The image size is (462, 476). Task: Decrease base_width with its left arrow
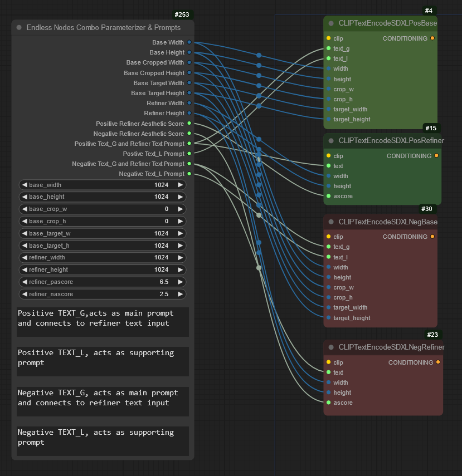(x=23, y=185)
